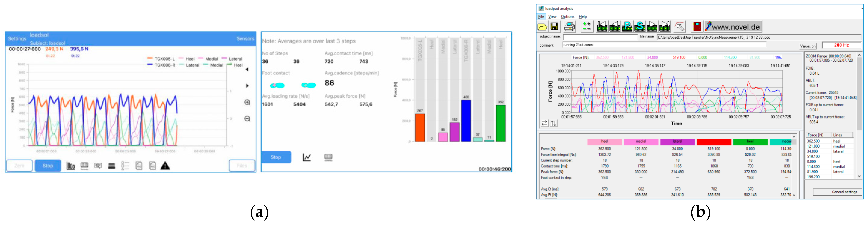The image size is (868, 226).
Task: Click the warning triangle icon
Action: pyautogui.click(x=165, y=166)
